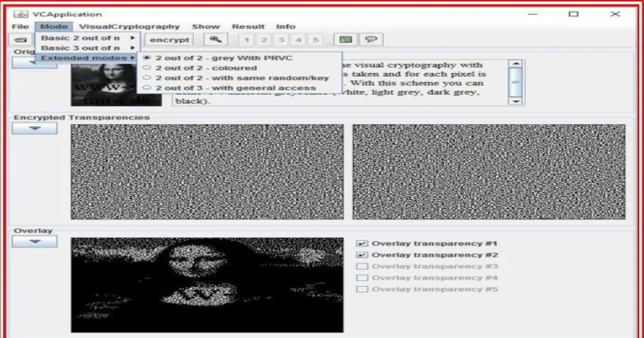This screenshot has height=338, width=644.
Task: Click the description text scrollbar down arrow
Action: pos(515,101)
